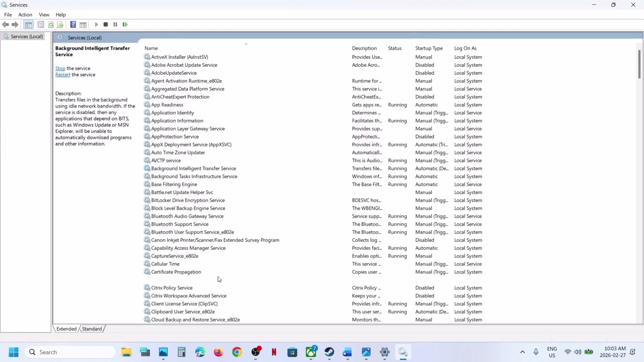The width and height of the screenshot is (644, 362).
Task: Open the Windows Start button
Action: 14,352
